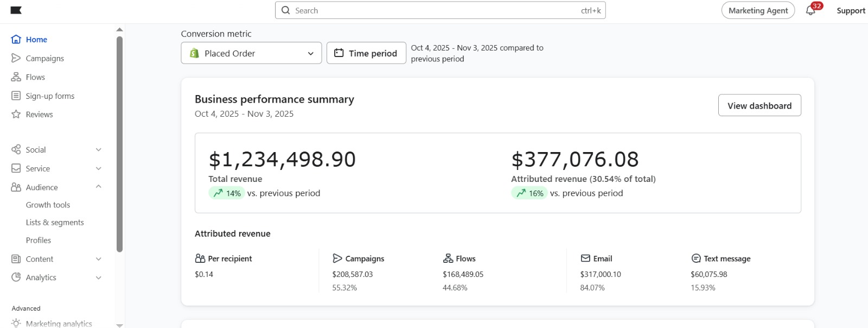Click the Flows icon in sidebar
This screenshot has width=868, height=328.
point(16,77)
